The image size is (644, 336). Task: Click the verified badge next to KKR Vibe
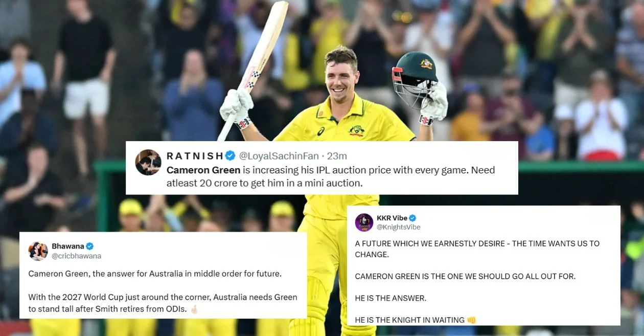click(412, 218)
